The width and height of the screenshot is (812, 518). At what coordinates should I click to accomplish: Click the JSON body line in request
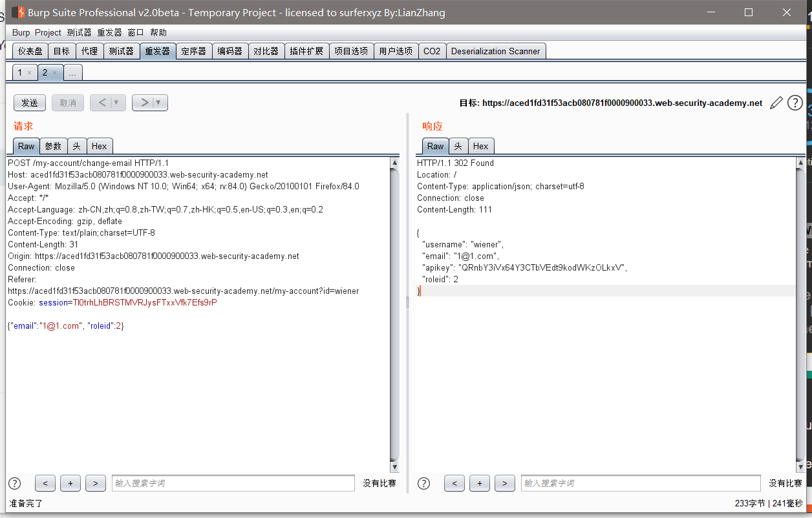66,326
